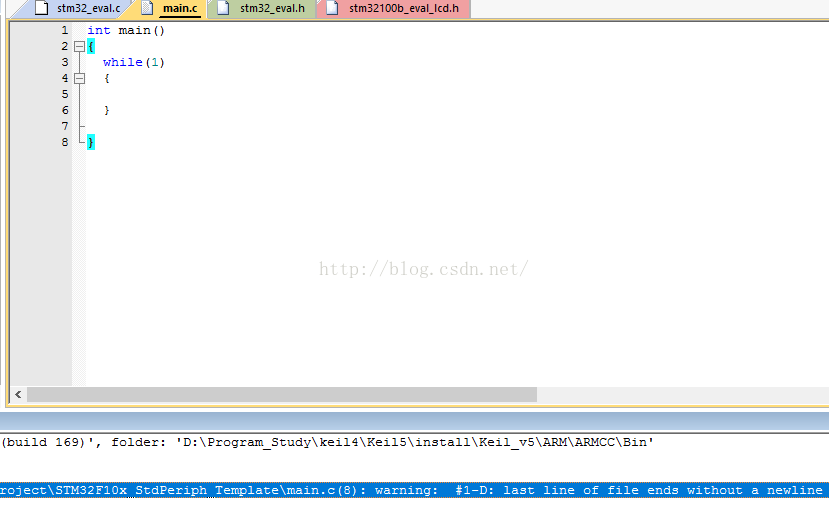This screenshot has height=517, width=829.
Task: Click the opening brace on line 4
Action: [x=107, y=78]
